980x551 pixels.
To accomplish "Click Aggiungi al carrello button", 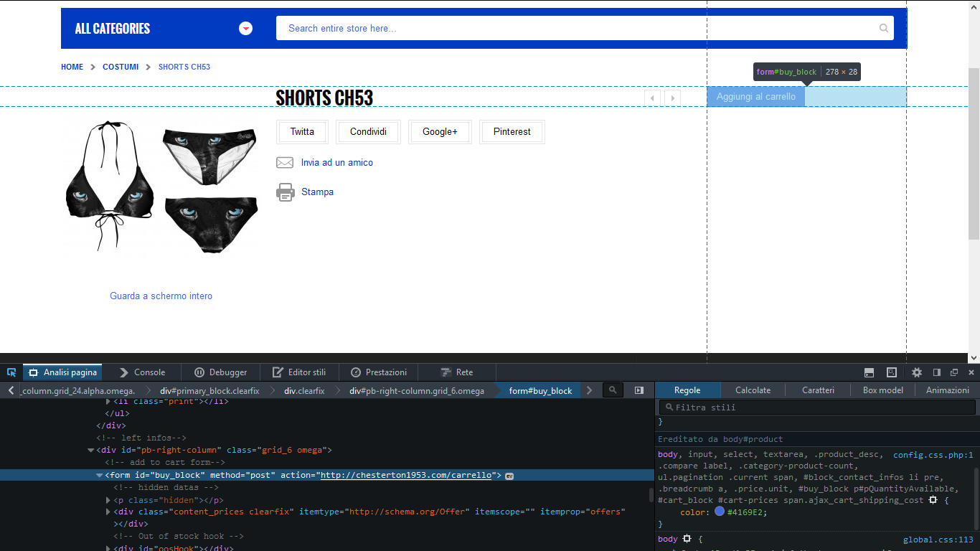I will [755, 97].
